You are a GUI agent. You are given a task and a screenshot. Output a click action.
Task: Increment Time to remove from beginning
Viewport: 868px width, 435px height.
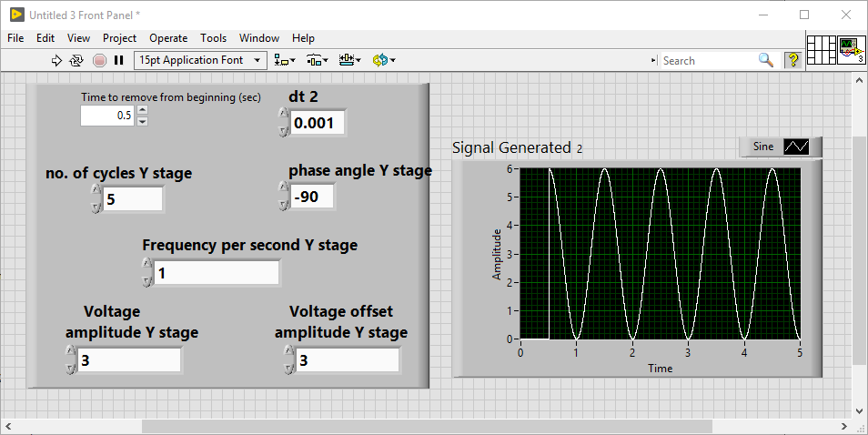tap(142, 110)
